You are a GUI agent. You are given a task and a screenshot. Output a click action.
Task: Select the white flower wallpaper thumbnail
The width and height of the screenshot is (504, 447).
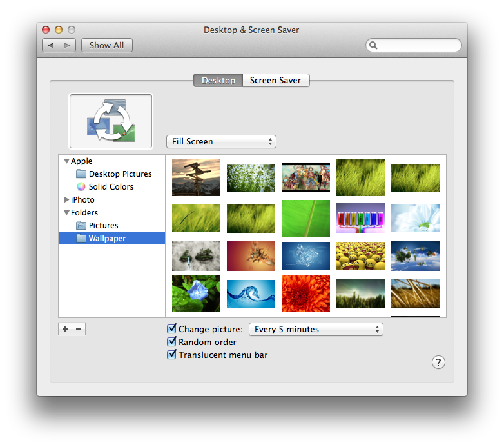pos(415,219)
